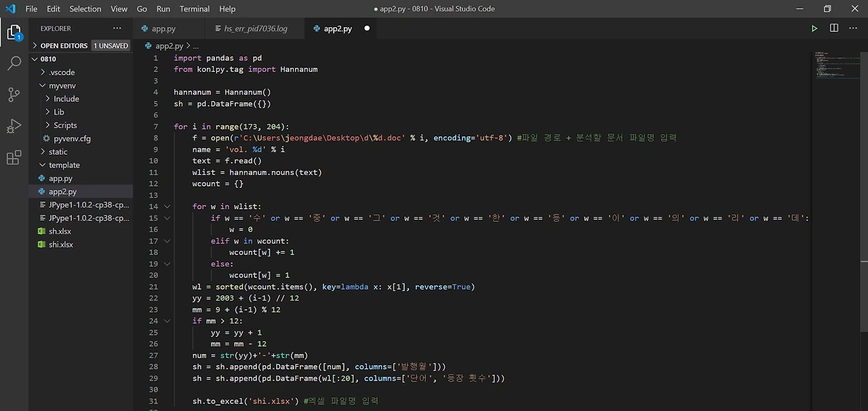Open the Search view icon

[x=14, y=64]
